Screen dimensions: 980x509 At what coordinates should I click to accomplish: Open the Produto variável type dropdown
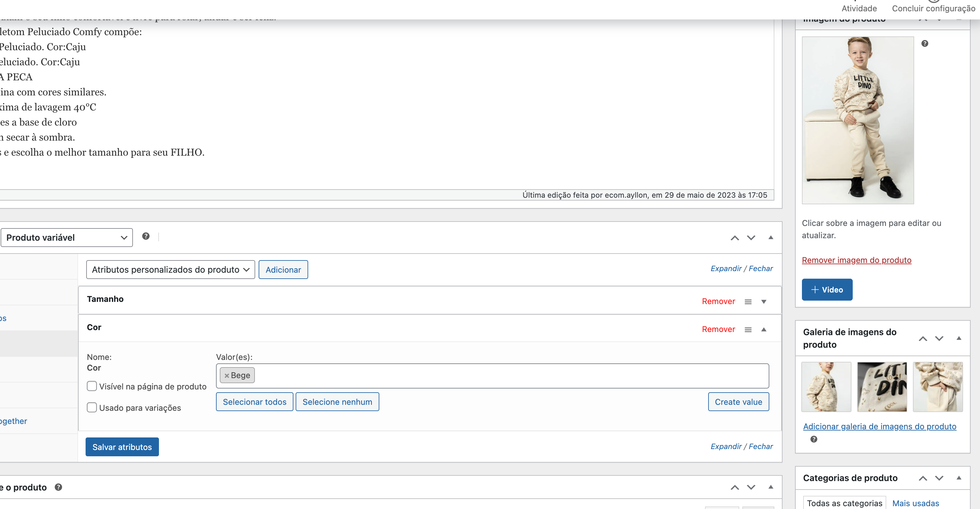(66, 238)
